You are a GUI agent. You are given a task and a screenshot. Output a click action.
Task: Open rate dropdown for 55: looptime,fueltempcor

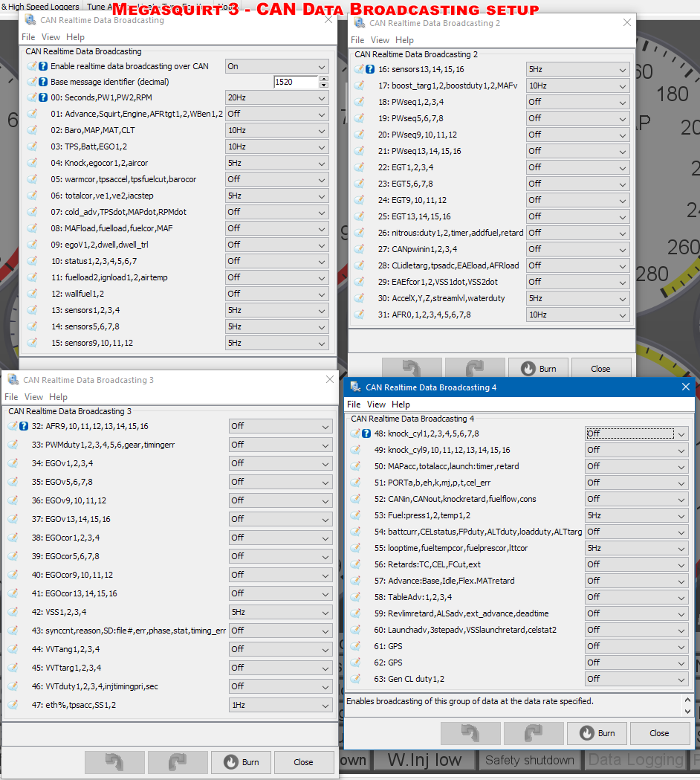[636, 548]
